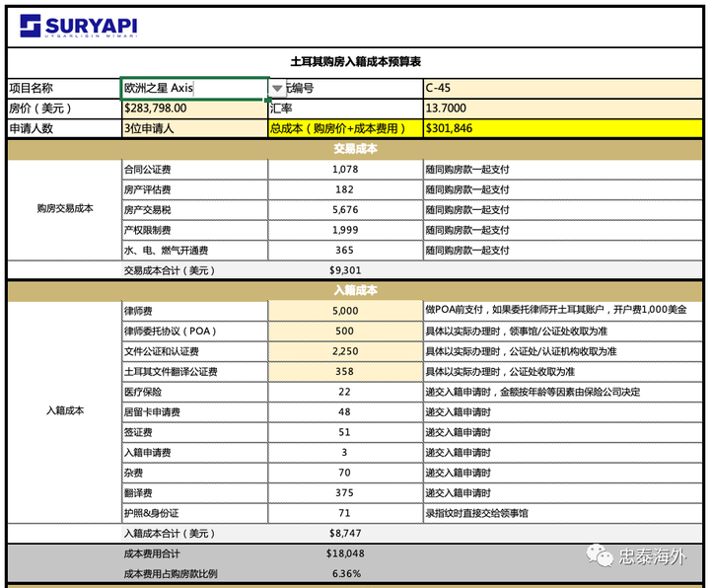Click the 项目名称 label cell

64,88
